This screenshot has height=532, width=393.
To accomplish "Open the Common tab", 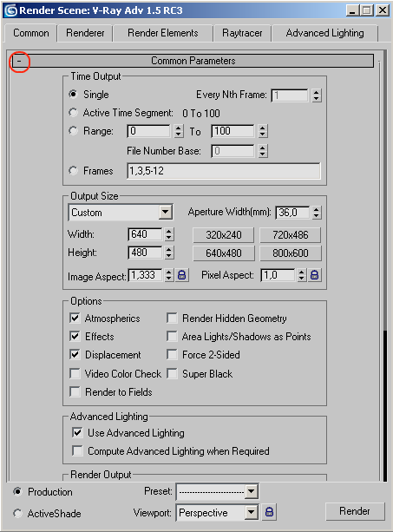I will point(30,33).
